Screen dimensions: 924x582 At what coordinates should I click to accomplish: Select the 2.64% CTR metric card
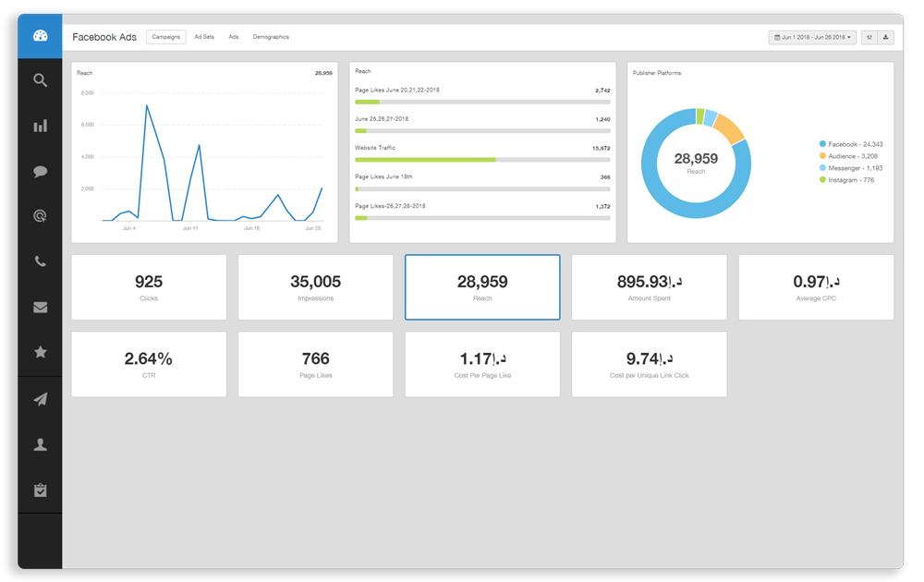click(x=149, y=364)
